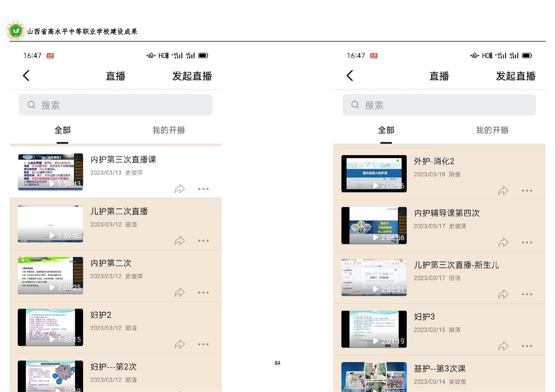
Task: Open more options for 内护辅导课第四次
Action: (527, 242)
